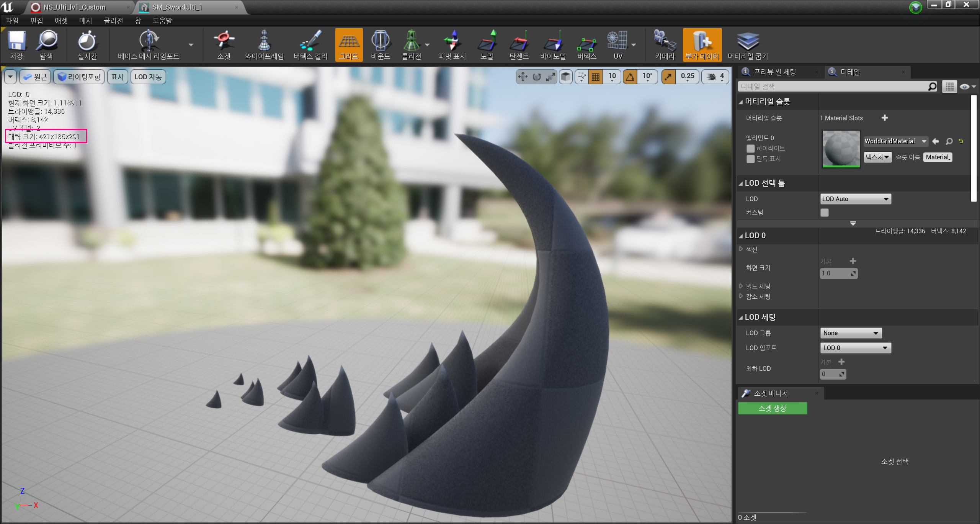Enable 하이라이트 checkbox for element 0
The height and width of the screenshot is (524, 980).
click(750, 148)
